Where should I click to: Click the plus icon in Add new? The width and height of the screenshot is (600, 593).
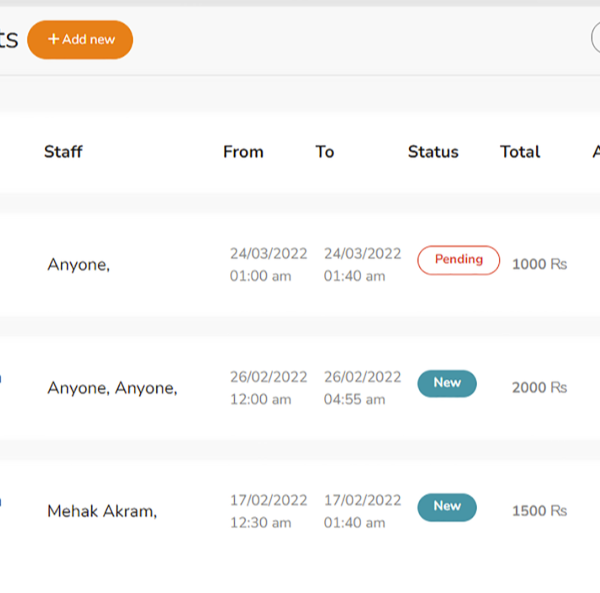[54, 39]
